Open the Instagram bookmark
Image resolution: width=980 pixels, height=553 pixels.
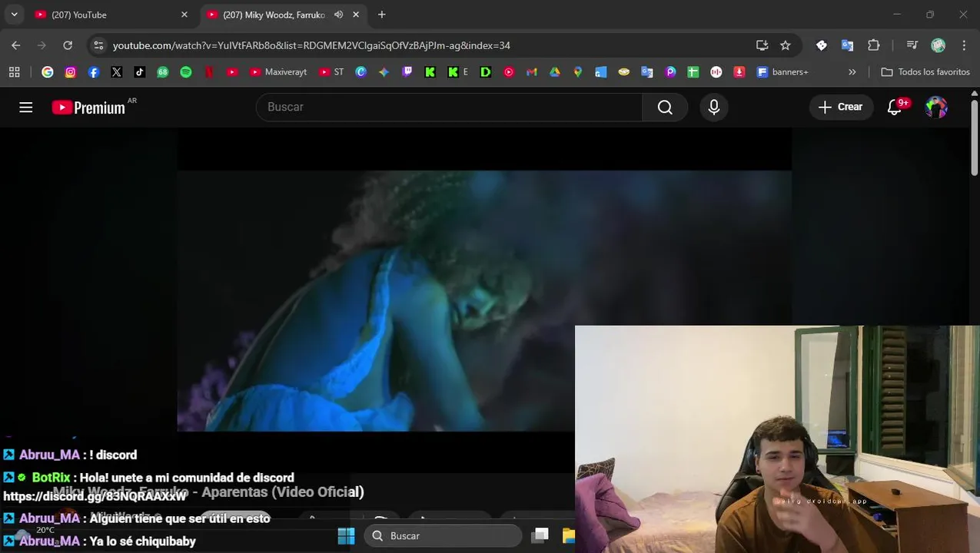click(x=71, y=72)
